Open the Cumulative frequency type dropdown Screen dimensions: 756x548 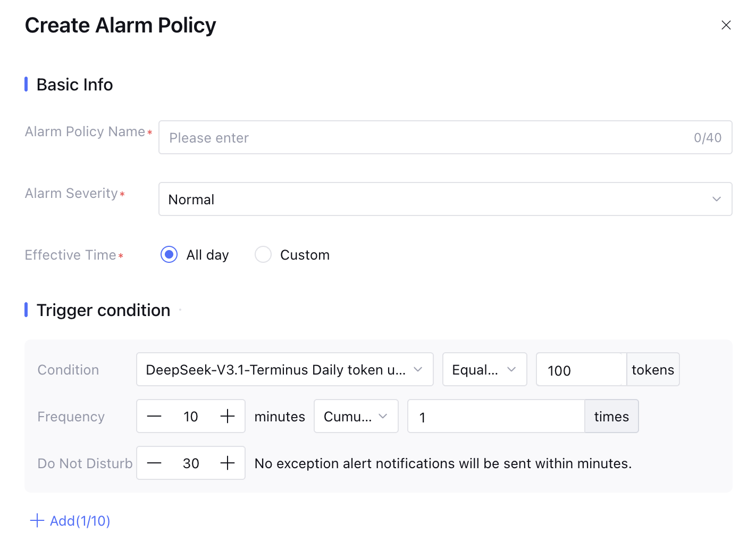click(356, 417)
